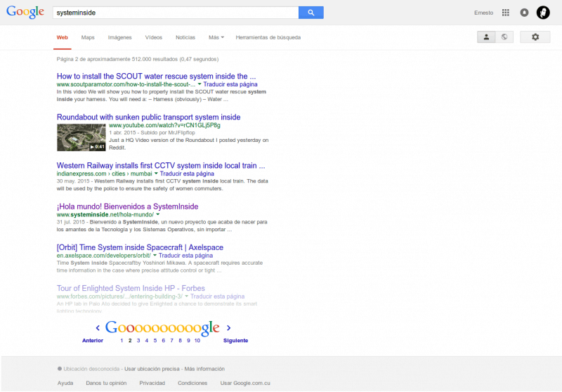Select the Vídeos tab
This screenshot has width=562, height=392.
click(154, 37)
